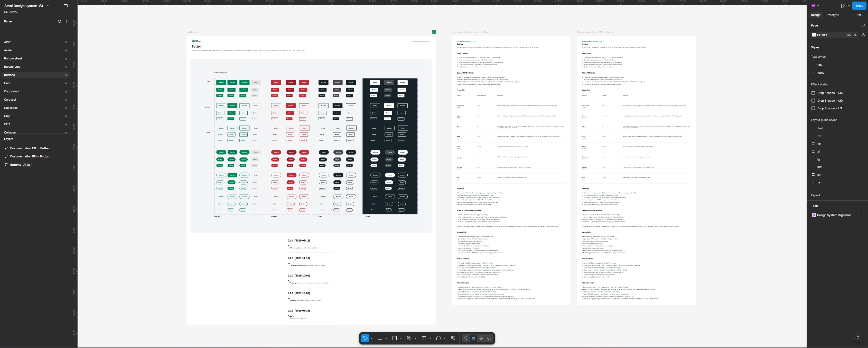Select the Pen tool
The image size is (868, 348).
coord(409,338)
